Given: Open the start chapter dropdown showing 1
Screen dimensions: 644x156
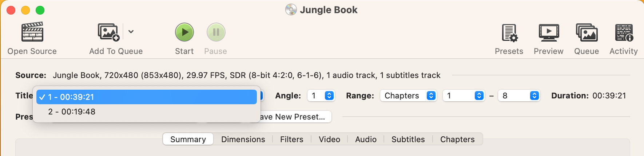Looking at the screenshot, I should point(464,95).
